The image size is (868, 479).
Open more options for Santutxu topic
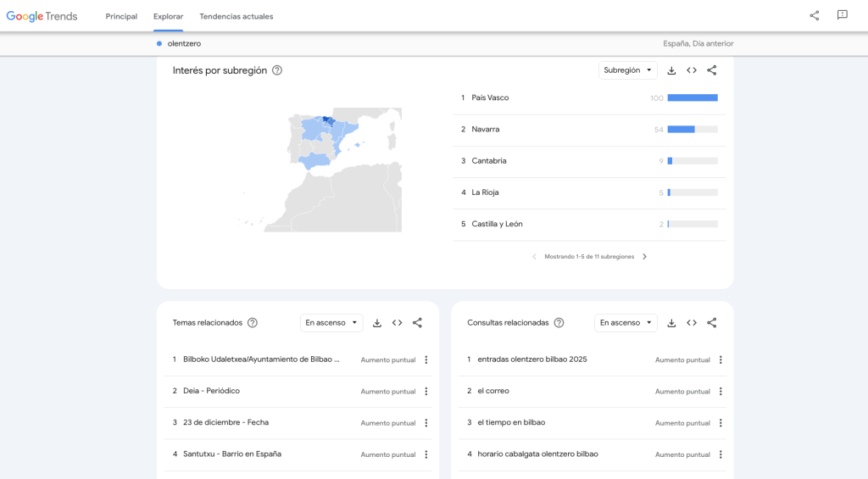click(x=426, y=454)
